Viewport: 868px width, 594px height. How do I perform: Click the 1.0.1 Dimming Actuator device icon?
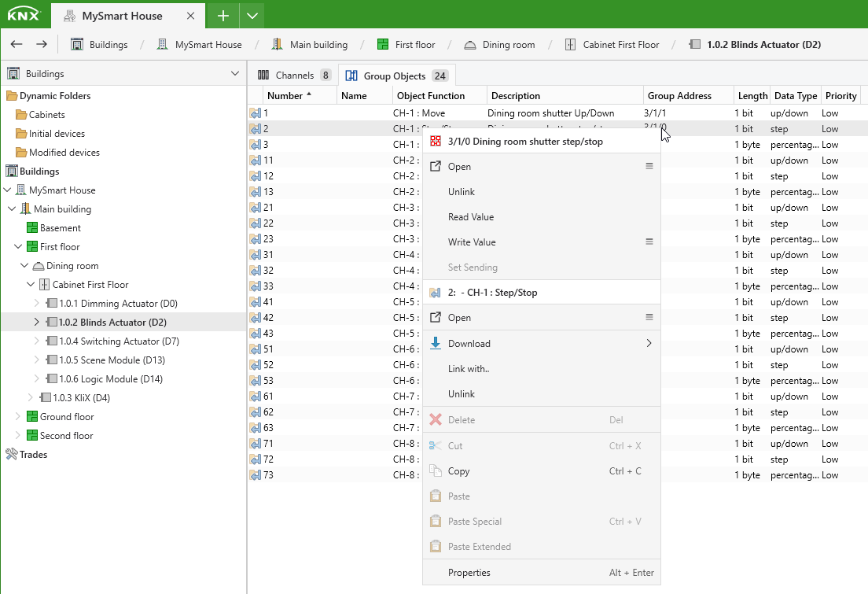tap(51, 303)
